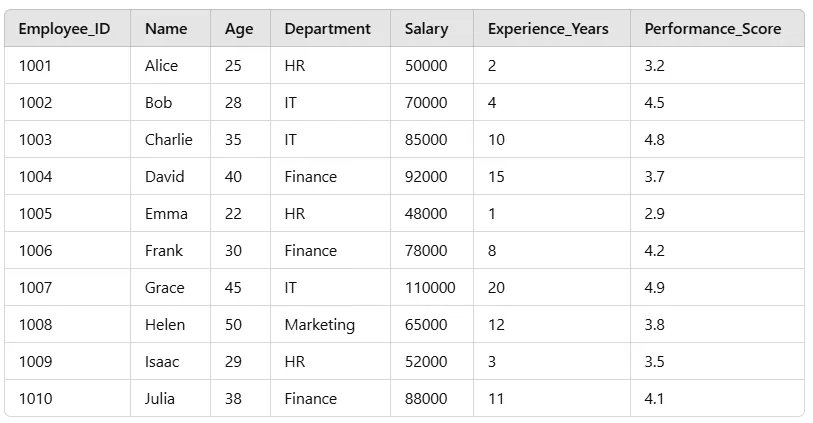Select the Experience_Years column header
The image size is (813, 423).
click(x=548, y=29)
